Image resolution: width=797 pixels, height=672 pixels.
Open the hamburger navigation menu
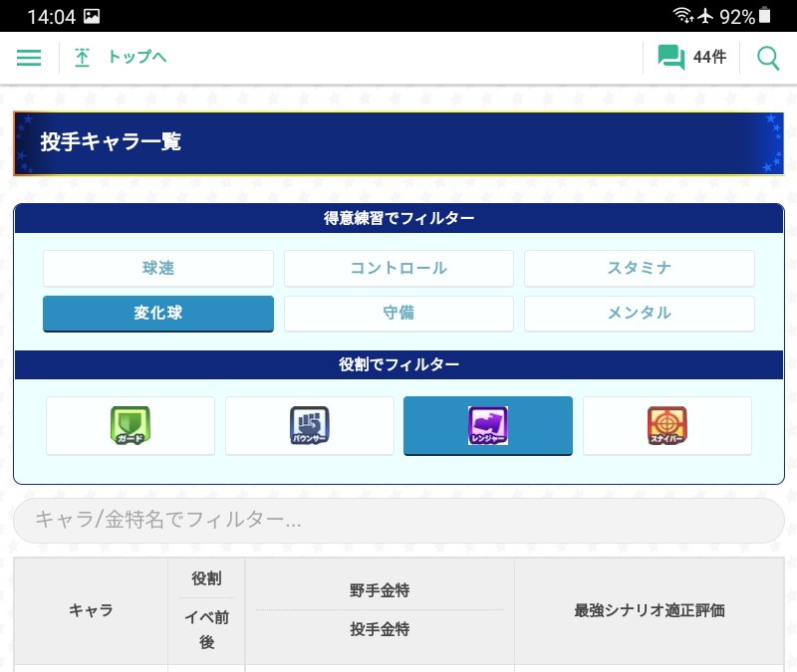coord(29,58)
